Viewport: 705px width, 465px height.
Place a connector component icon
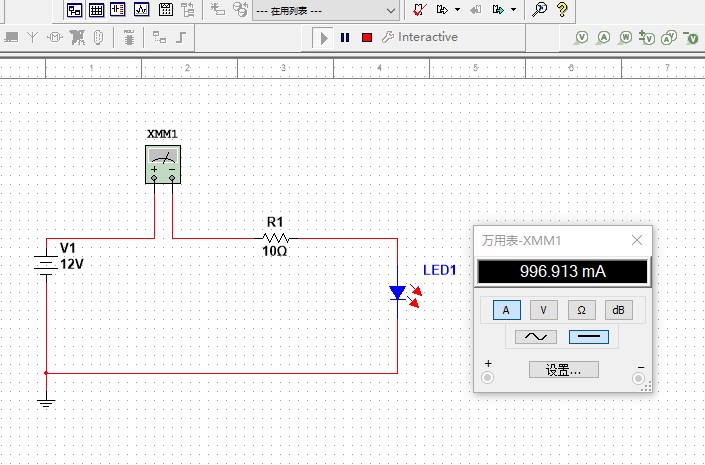(x=99, y=37)
